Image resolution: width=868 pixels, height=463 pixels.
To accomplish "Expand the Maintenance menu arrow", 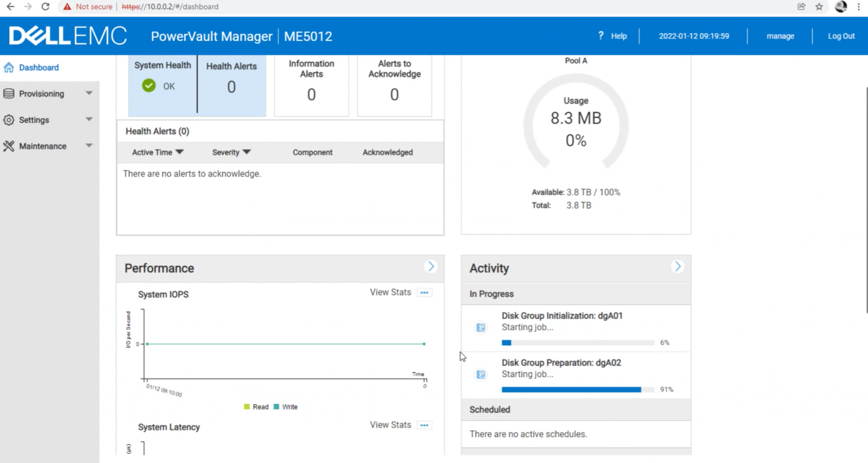I will [89, 145].
